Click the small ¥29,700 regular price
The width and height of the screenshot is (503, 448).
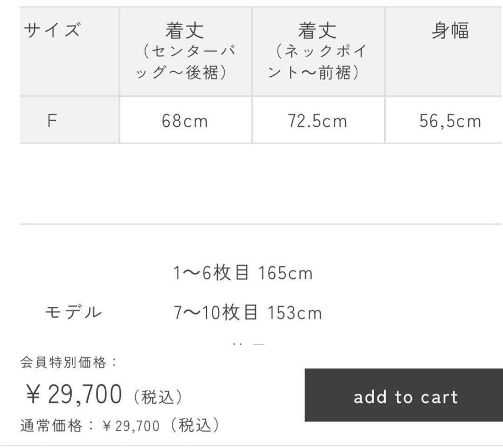[x=130, y=426]
